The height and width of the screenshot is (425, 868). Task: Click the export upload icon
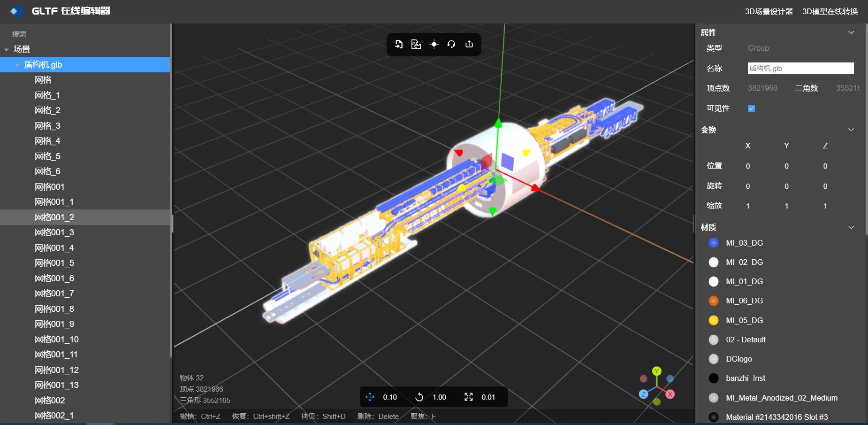[469, 44]
